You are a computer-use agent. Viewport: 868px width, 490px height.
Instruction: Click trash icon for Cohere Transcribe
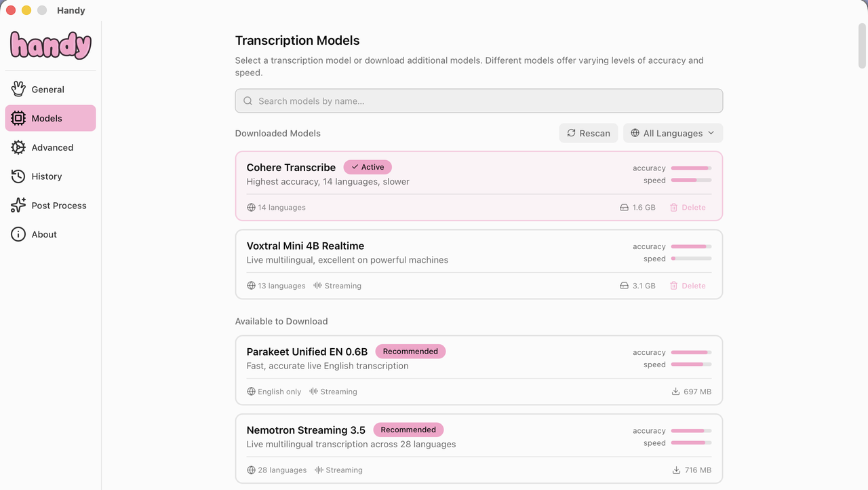coord(674,208)
